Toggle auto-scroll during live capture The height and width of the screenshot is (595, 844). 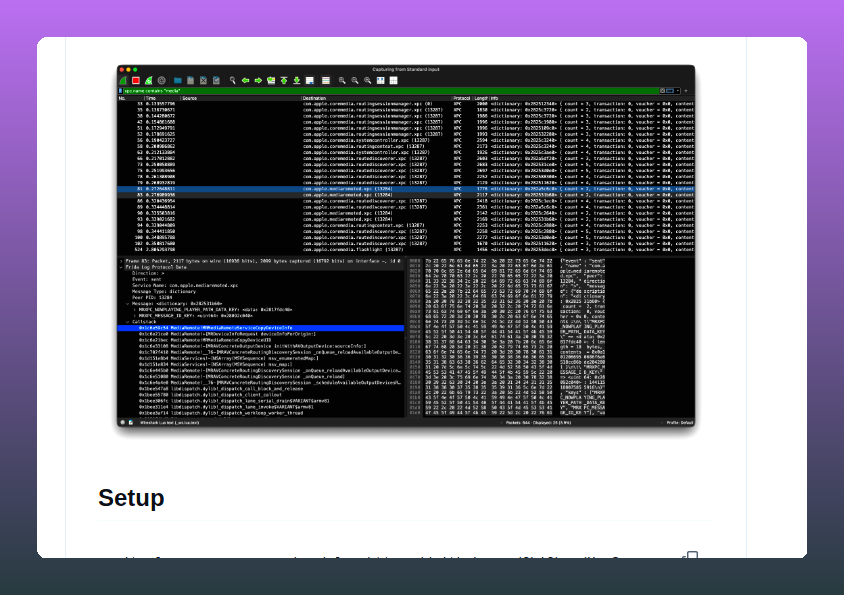pyautogui.click(x=310, y=80)
